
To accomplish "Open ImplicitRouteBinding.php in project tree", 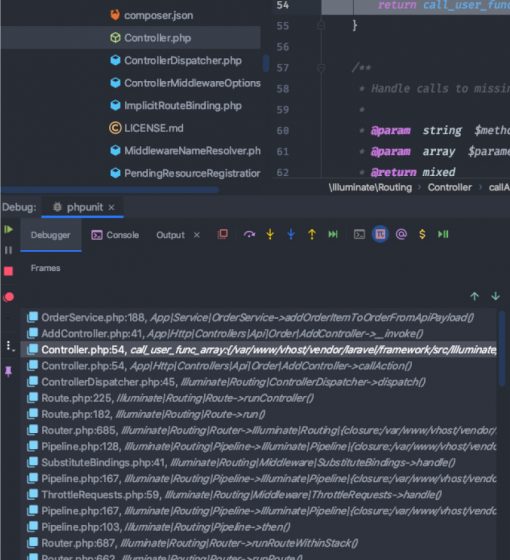I will (175, 105).
